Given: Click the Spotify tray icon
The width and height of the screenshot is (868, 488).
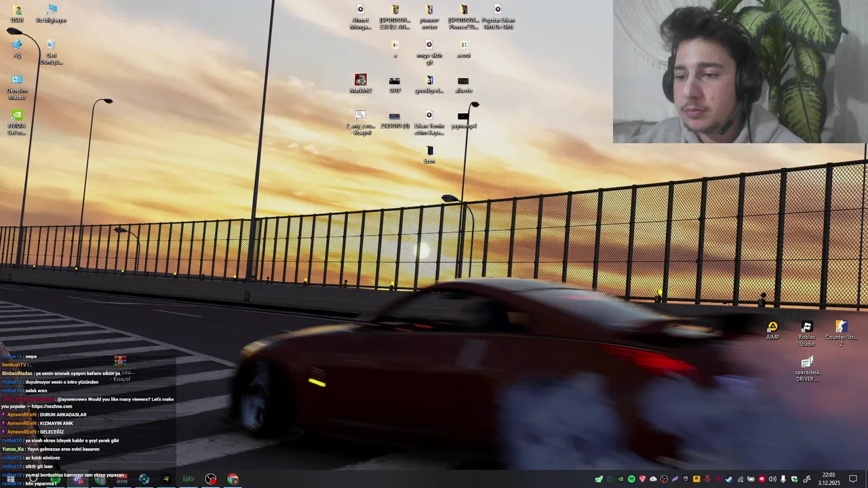Looking at the screenshot, I should 631,479.
